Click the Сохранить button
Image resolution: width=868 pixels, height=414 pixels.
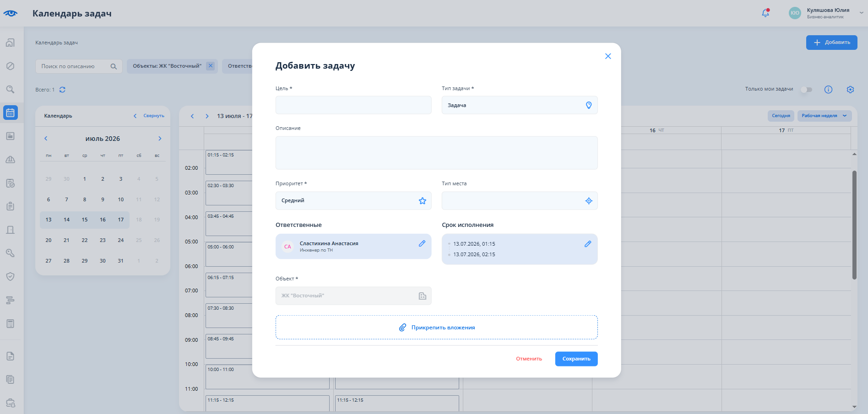pos(576,359)
